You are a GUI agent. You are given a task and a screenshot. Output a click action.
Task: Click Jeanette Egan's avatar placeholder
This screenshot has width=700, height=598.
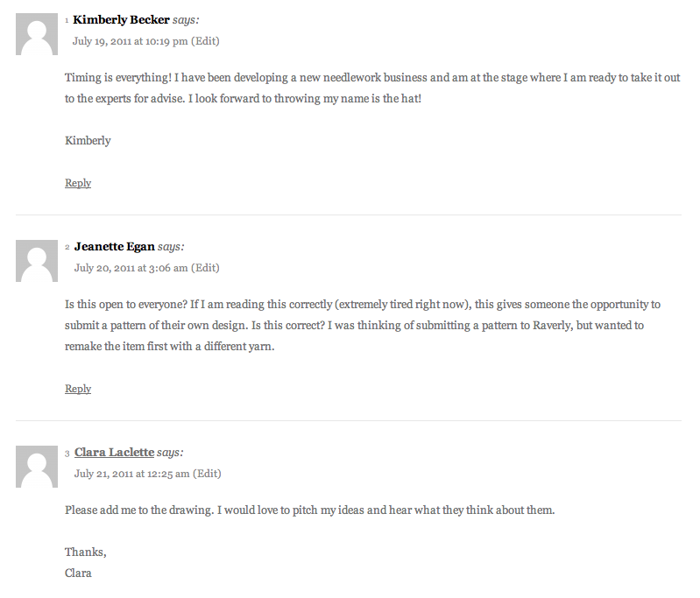click(x=37, y=261)
